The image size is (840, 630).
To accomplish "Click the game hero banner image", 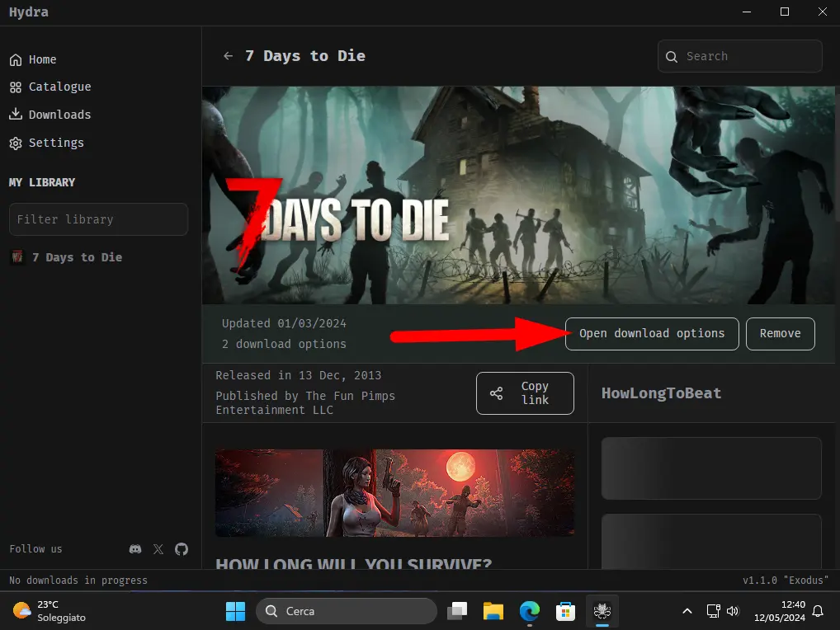I will (518, 195).
